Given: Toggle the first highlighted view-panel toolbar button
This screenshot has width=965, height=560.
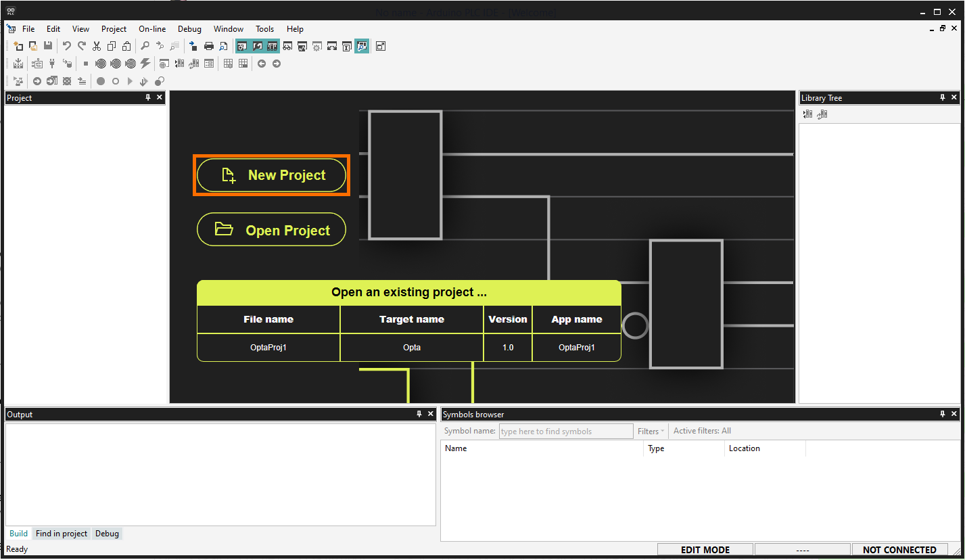Looking at the screenshot, I should pos(242,46).
